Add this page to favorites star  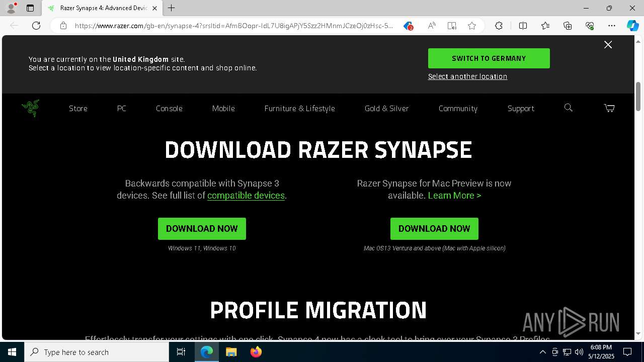click(472, 26)
